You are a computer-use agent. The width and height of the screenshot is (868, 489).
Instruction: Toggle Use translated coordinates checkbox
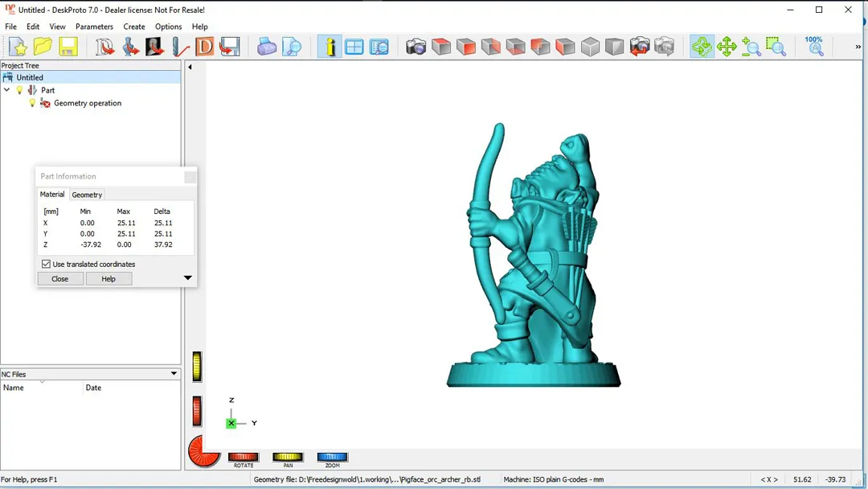46,264
